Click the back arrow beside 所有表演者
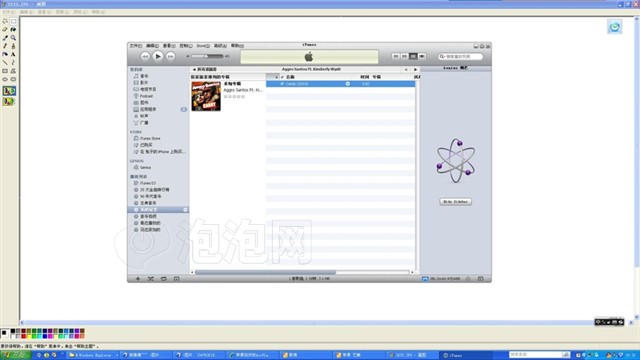 tap(194, 69)
